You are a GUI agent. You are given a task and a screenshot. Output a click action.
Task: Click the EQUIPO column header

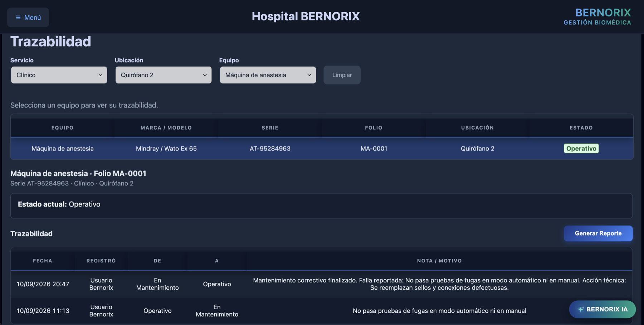(x=63, y=128)
